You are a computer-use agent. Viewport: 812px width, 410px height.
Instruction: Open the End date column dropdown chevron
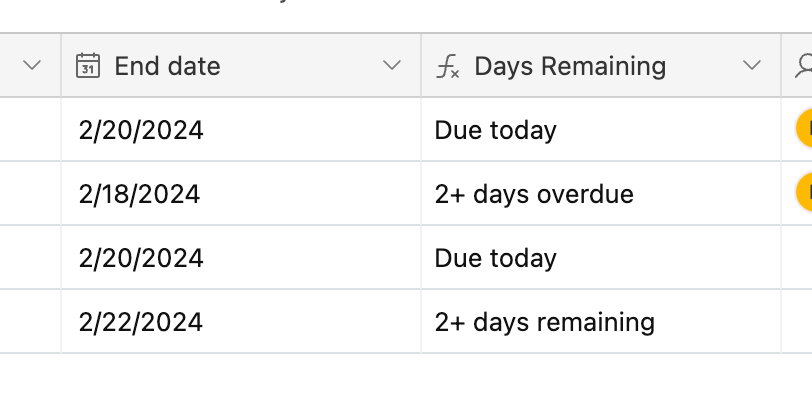tap(392, 65)
